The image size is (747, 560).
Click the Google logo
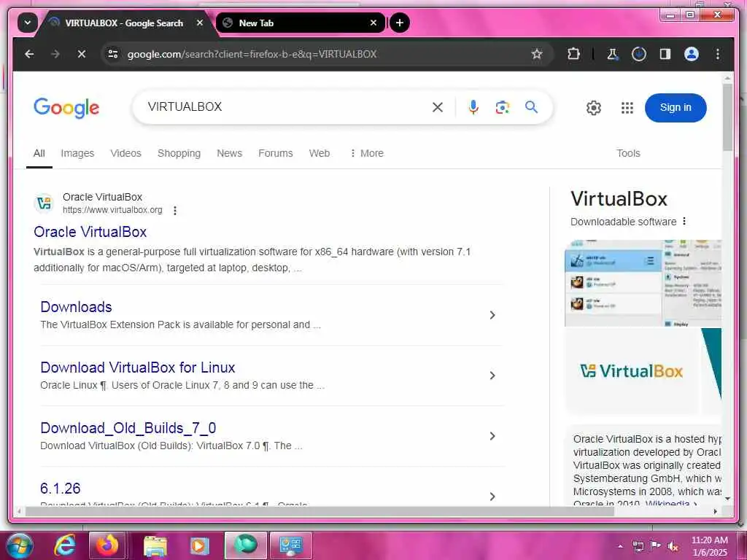pos(66,108)
